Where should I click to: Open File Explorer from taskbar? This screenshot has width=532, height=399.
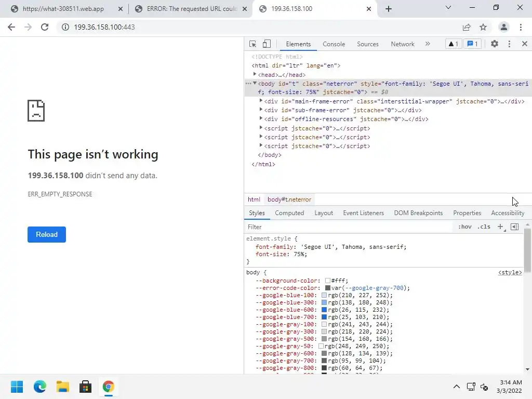tap(63, 387)
